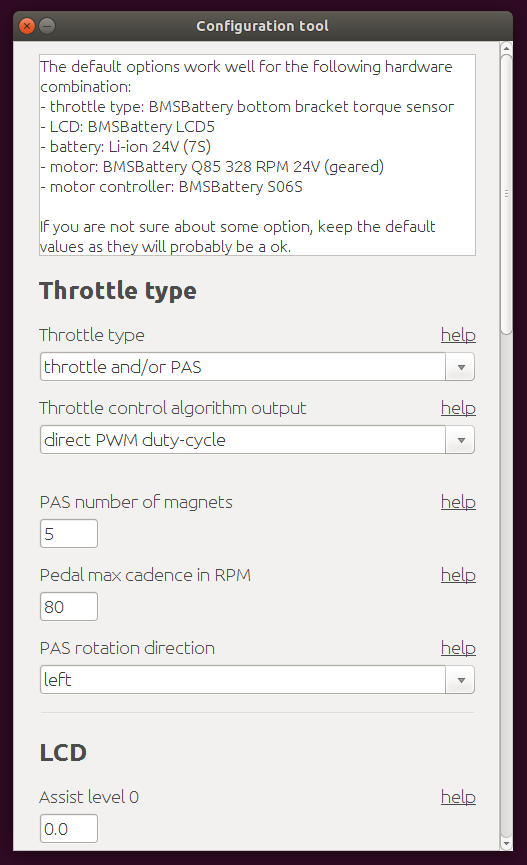Click the 'left' rotation direction combo box

pos(257,680)
